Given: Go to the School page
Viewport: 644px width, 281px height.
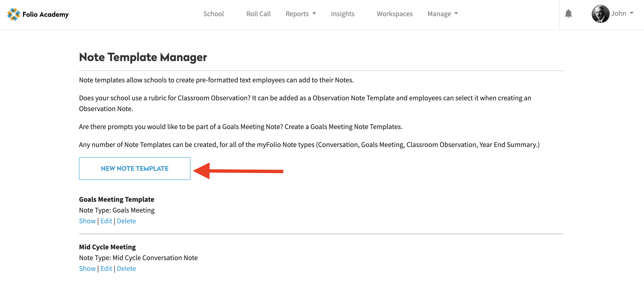Looking at the screenshot, I should [x=213, y=14].
